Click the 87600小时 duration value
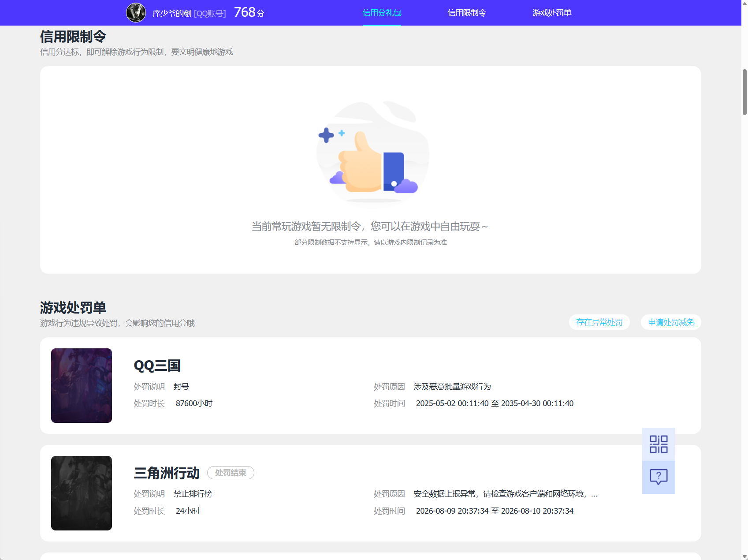The width and height of the screenshot is (748, 560). pyautogui.click(x=194, y=403)
